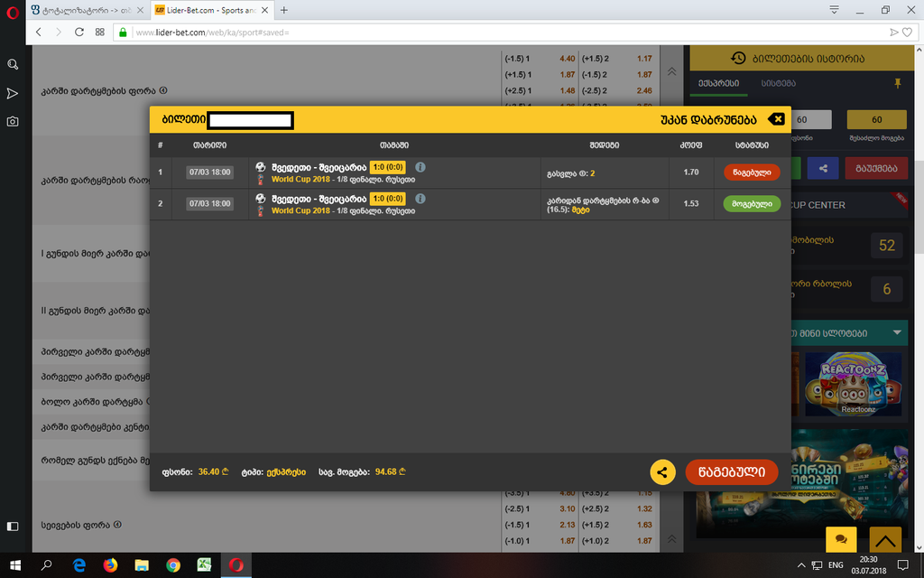This screenshot has height=578, width=924.
Task: Click green padlock security icon
Action: (x=123, y=33)
